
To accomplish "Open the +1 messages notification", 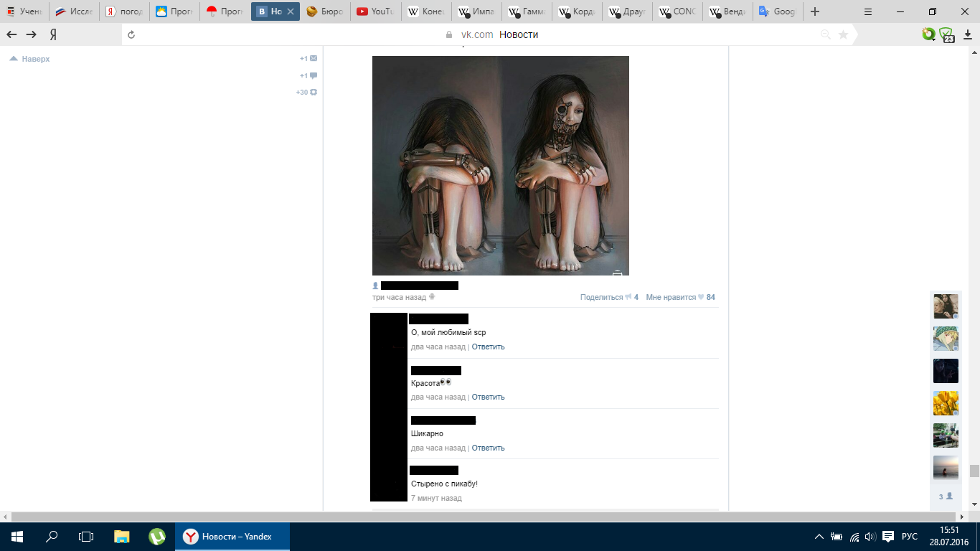I will point(308,59).
